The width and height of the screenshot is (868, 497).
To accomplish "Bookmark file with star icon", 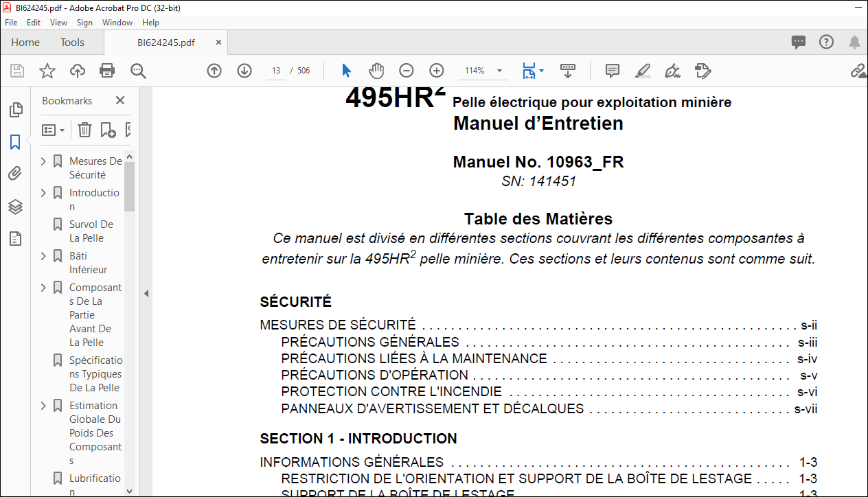I will [47, 71].
